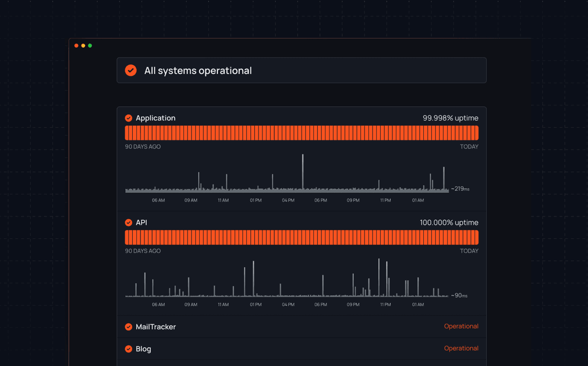Click the yellow minimize window dot

click(x=83, y=46)
